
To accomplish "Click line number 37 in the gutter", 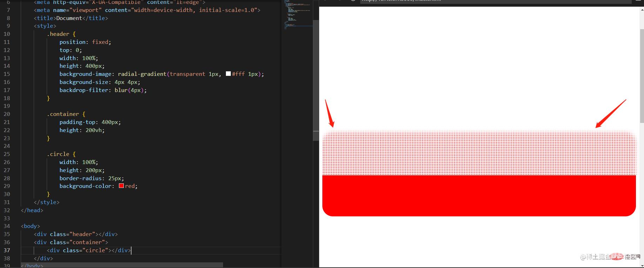I will [x=7, y=250].
